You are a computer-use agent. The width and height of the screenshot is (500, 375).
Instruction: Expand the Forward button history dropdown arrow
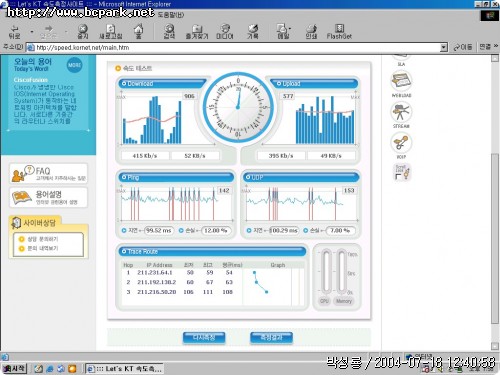point(66,32)
